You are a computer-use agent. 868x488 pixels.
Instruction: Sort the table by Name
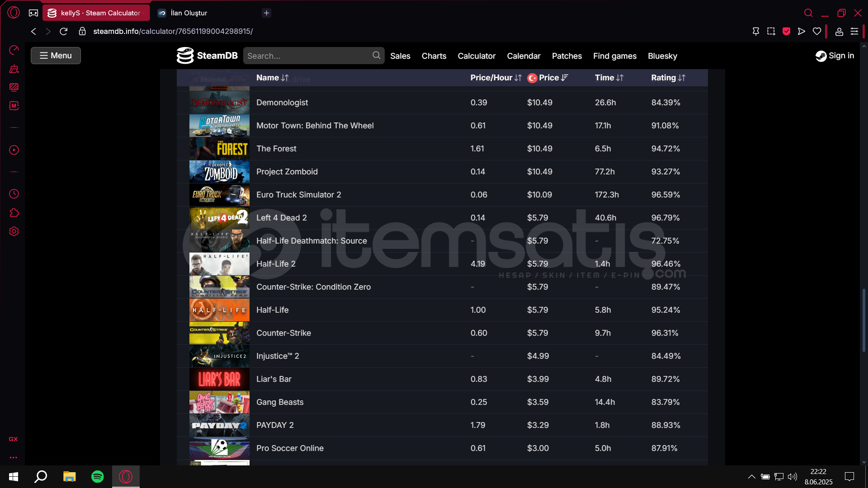272,78
